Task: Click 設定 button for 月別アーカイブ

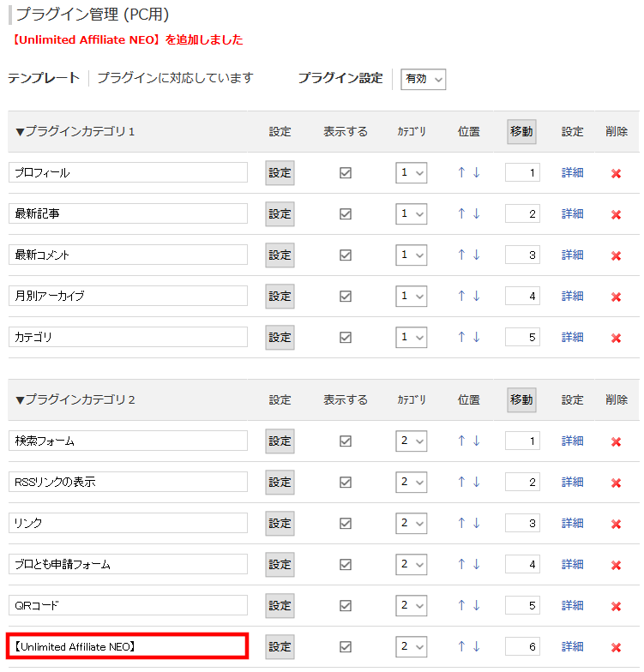Action: 280,297
